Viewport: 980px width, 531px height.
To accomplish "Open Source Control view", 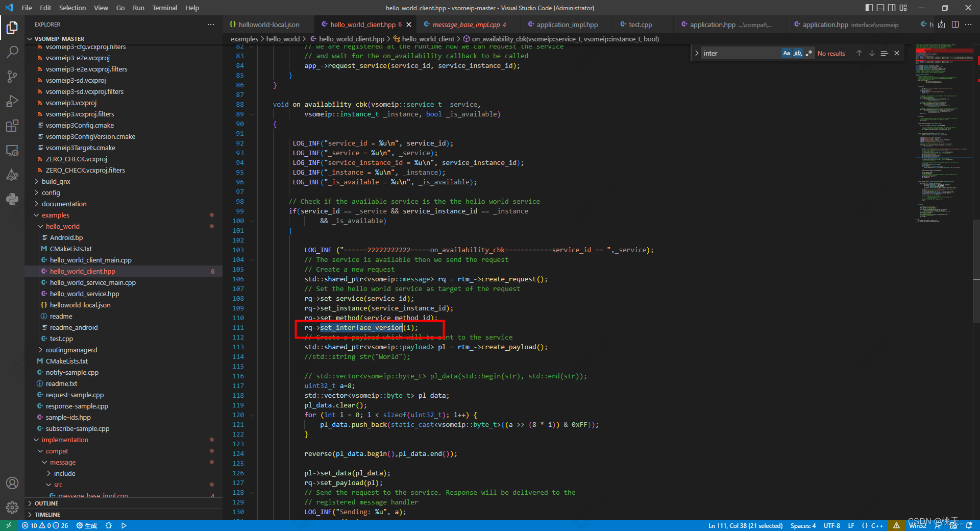I will tap(12, 76).
